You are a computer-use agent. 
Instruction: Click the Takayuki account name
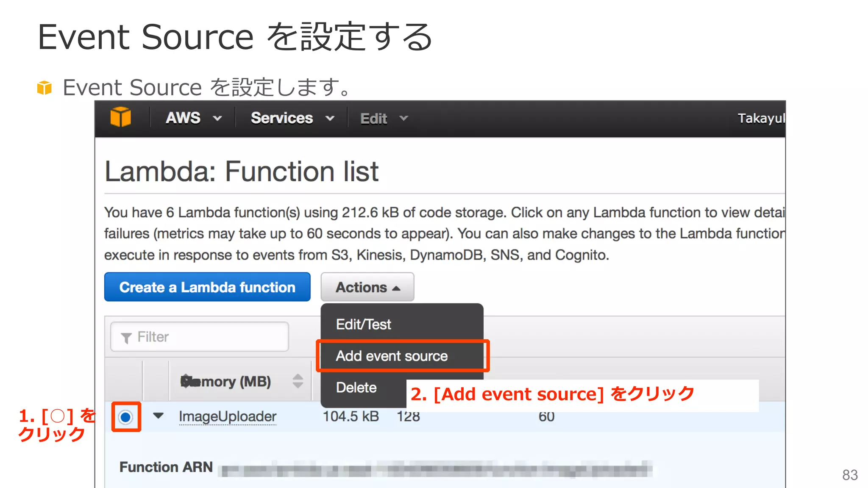(x=761, y=118)
